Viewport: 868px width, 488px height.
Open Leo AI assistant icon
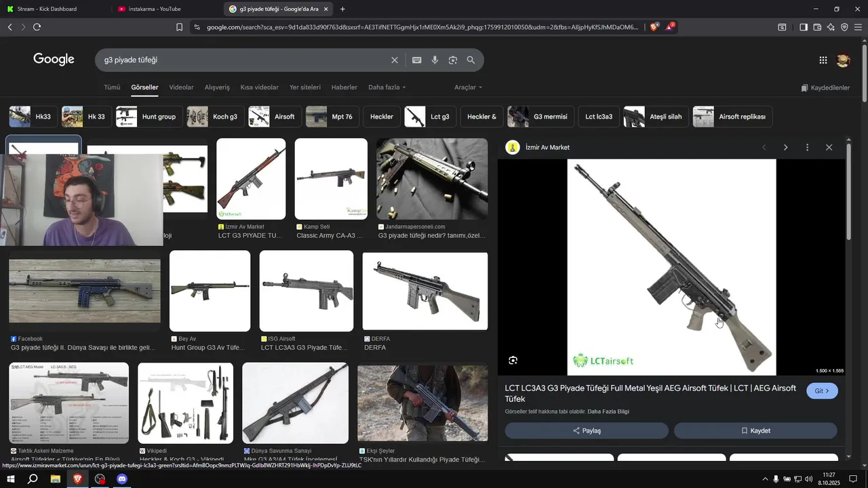[x=831, y=27]
